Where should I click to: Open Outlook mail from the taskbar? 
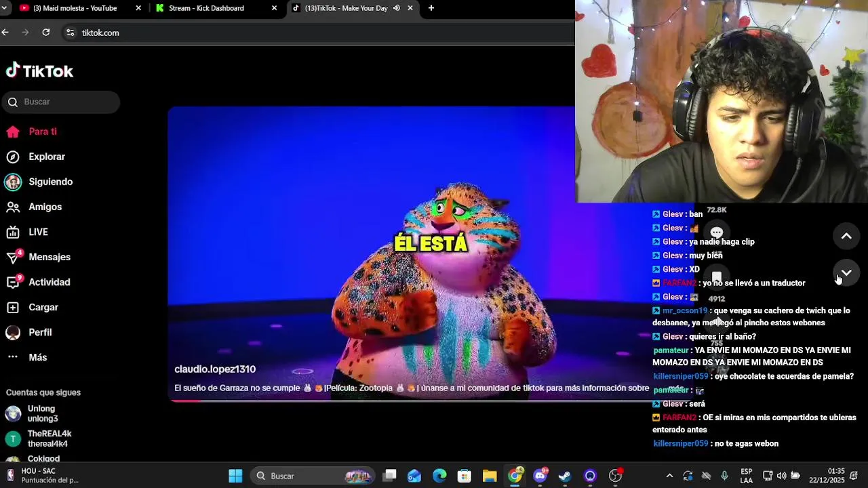point(414,476)
